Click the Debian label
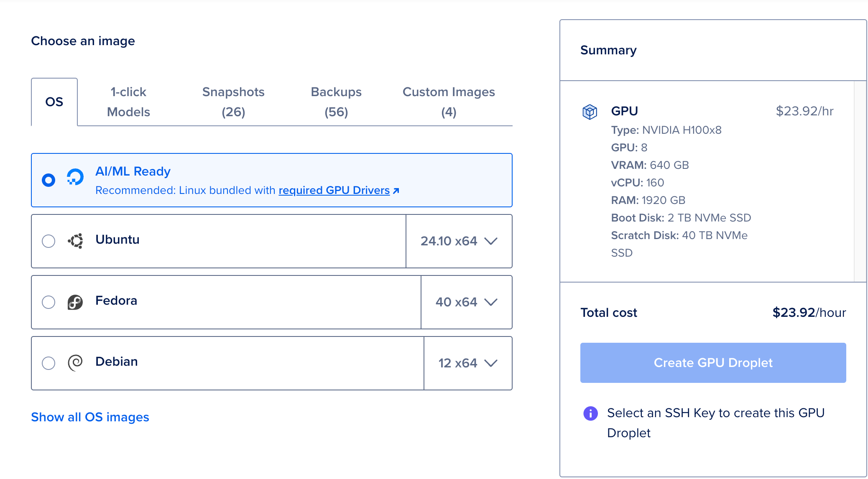Screen dimensions: 868x479 [x=117, y=362]
